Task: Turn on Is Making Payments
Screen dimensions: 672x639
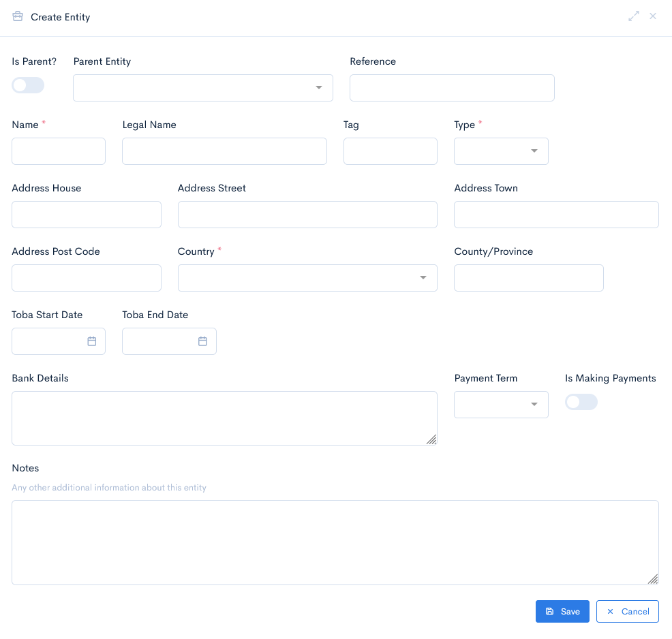Action: (x=581, y=402)
